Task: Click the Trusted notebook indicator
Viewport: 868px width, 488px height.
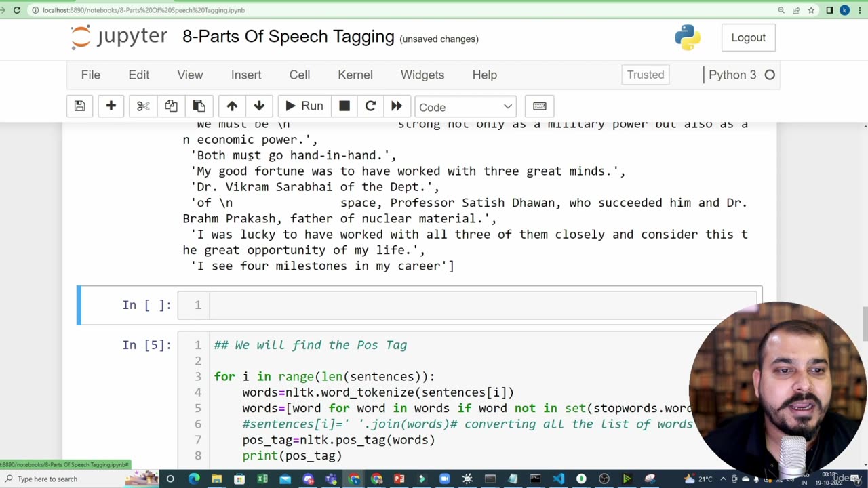Action: 646,75
